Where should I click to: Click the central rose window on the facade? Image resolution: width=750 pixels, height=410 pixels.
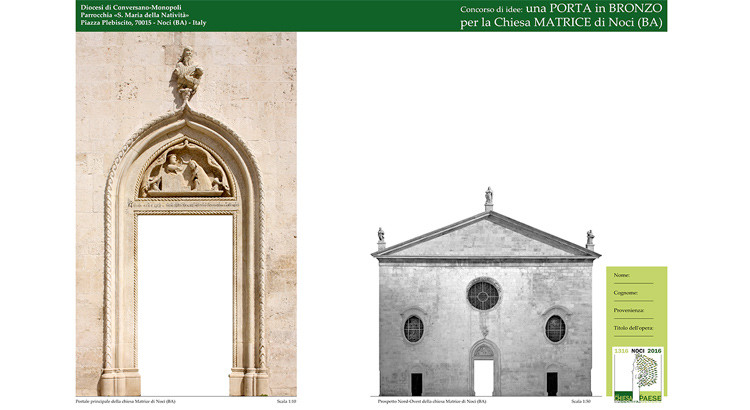tap(484, 295)
